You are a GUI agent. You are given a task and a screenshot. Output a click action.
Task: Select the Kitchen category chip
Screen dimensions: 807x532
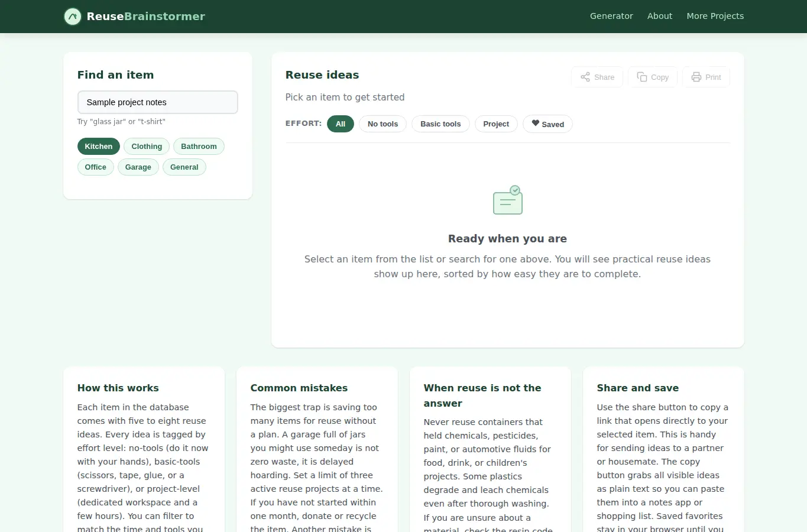pos(99,147)
